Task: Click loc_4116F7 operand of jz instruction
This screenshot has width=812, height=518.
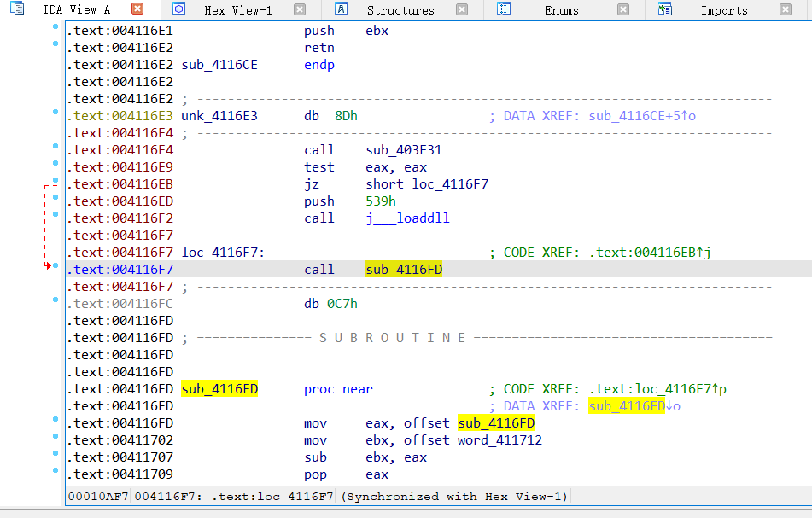Action: coord(450,184)
